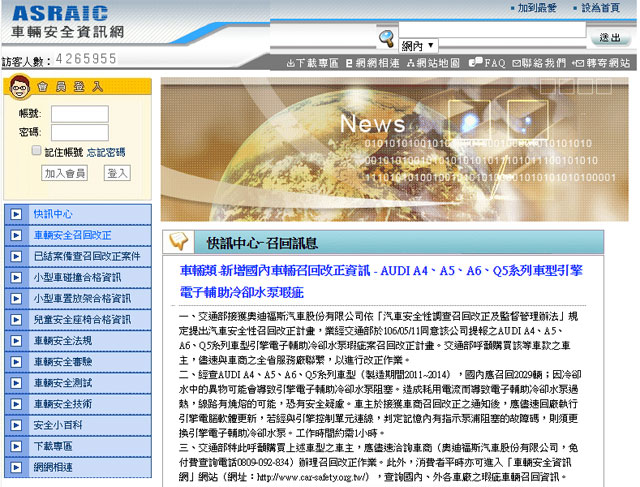Open 車輛安全測試 sidebar item

(62, 383)
